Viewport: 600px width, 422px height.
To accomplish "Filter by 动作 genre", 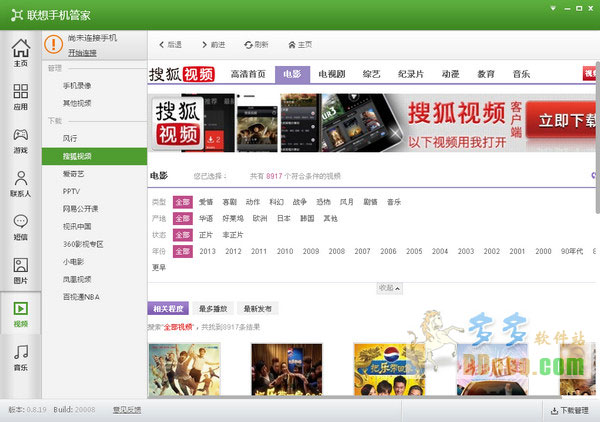I will (253, 202).
